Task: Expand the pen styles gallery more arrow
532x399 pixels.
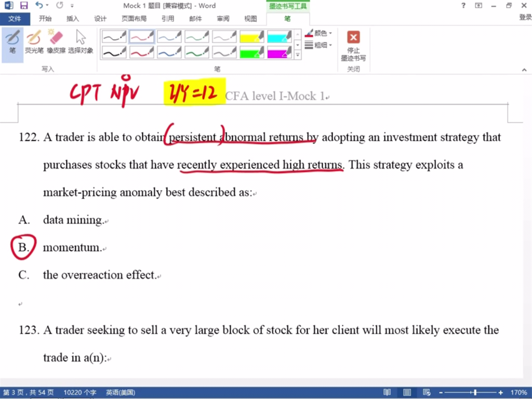Action: tap(298, 55)
